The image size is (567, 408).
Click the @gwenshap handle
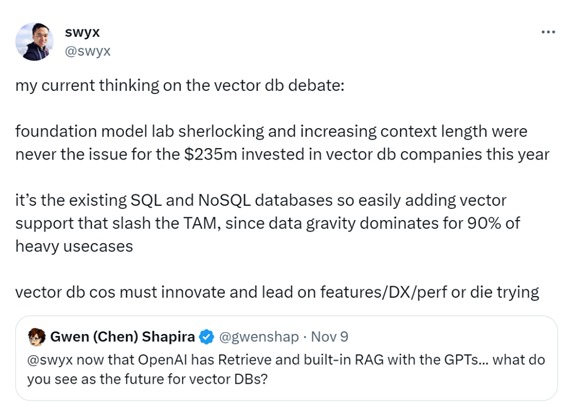pos(259,337)
